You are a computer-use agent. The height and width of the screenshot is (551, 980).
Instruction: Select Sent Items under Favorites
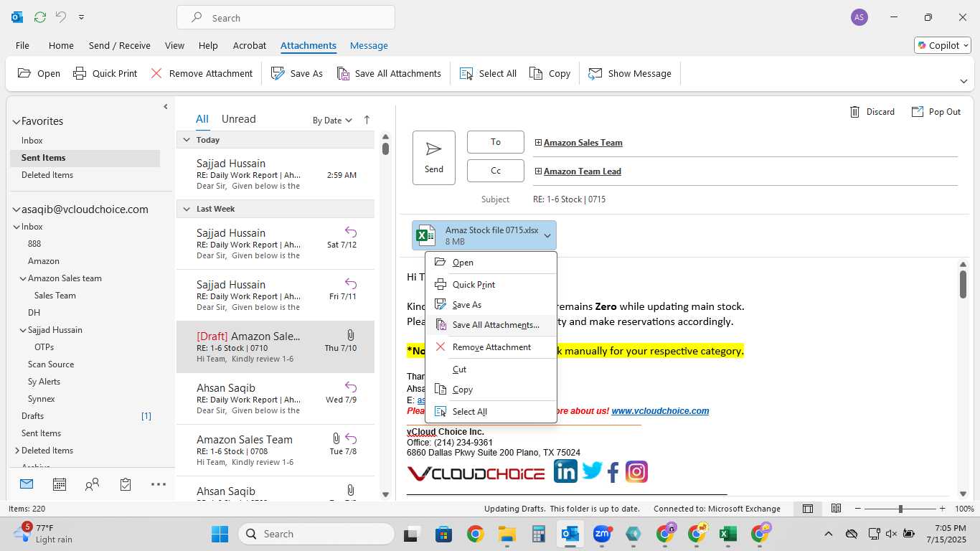(85, 158)
